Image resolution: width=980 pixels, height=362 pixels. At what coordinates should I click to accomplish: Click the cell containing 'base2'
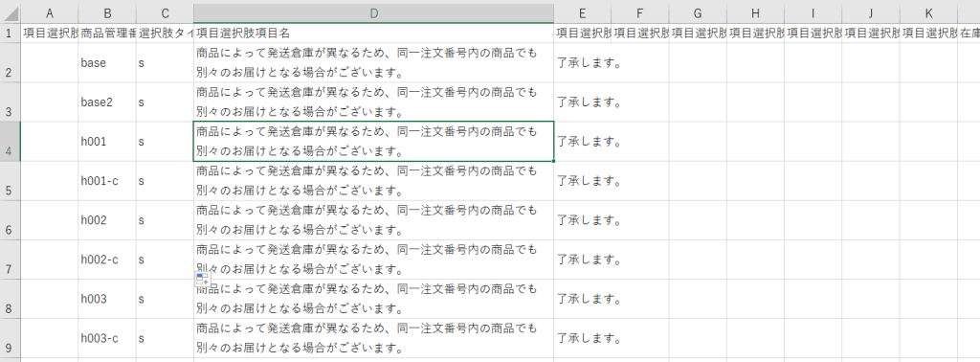coord(107,102)
